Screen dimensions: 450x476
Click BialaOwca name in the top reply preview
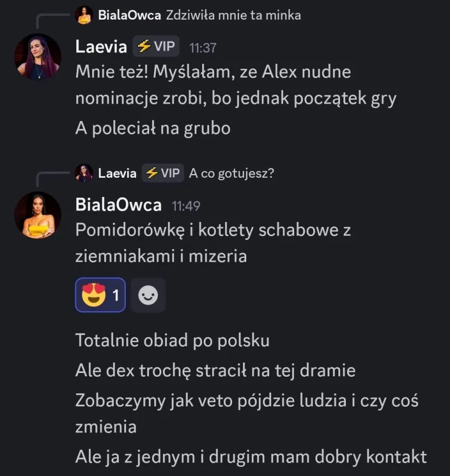point(129,15)
